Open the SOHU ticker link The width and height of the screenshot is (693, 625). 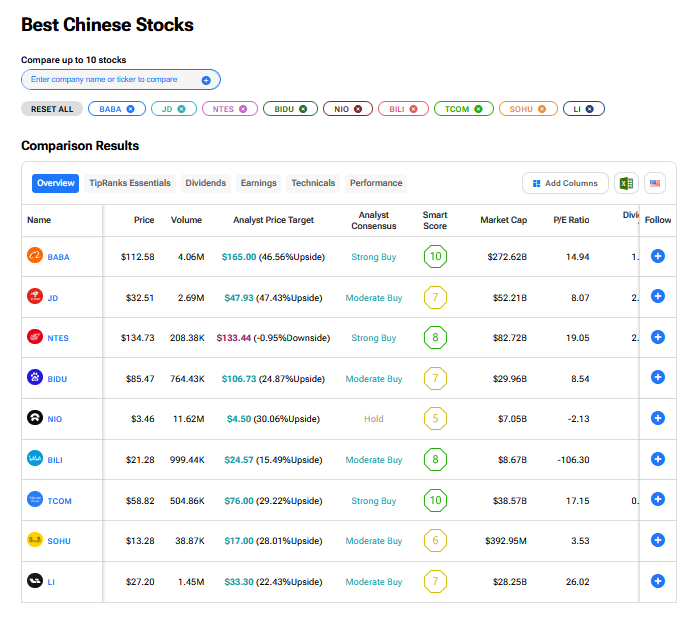click(59, 541)
